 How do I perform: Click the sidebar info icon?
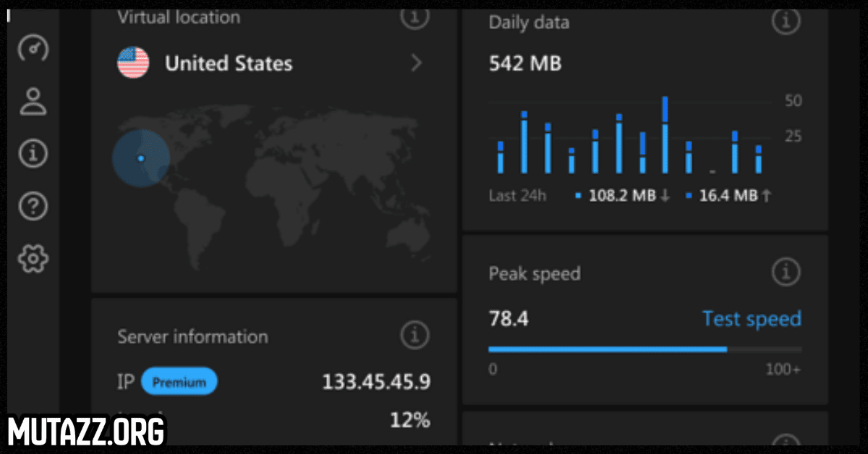[x=33, y=154]
